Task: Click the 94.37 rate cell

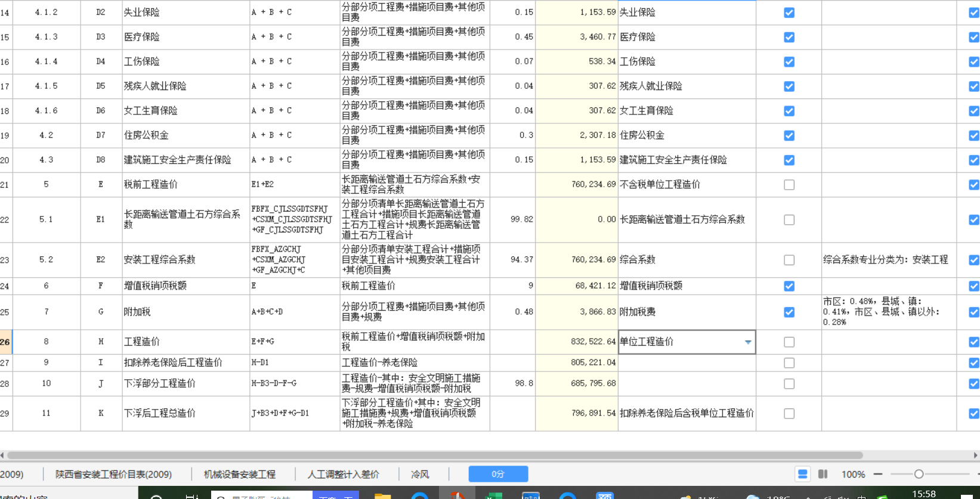Action: pyautogui.click(x=513, y=260)
